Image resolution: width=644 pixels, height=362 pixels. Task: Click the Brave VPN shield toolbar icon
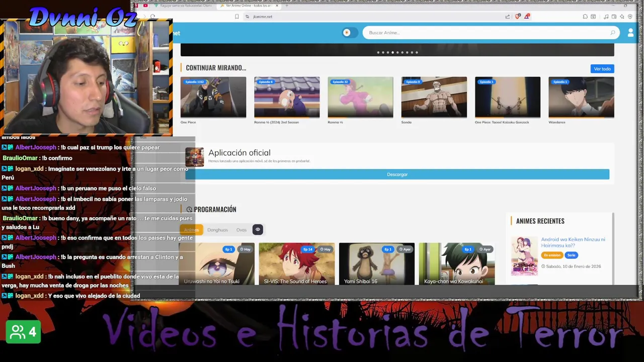[x=630, y=17]
